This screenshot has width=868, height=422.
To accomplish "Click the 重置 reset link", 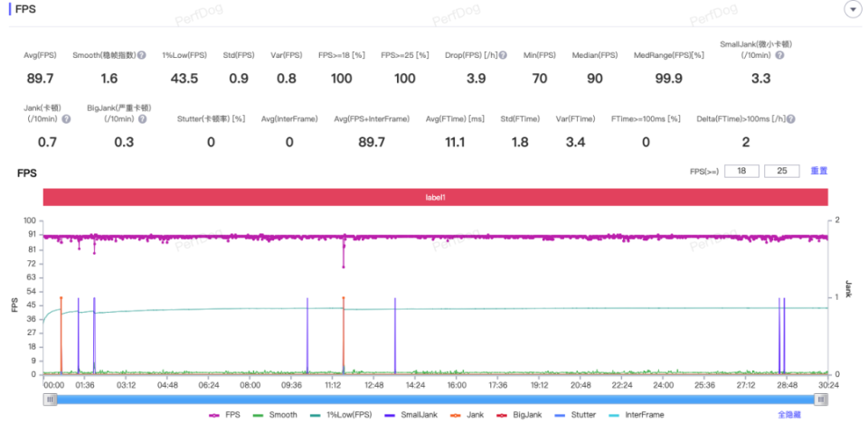I will pyautogui.click(x=819, y=171).
